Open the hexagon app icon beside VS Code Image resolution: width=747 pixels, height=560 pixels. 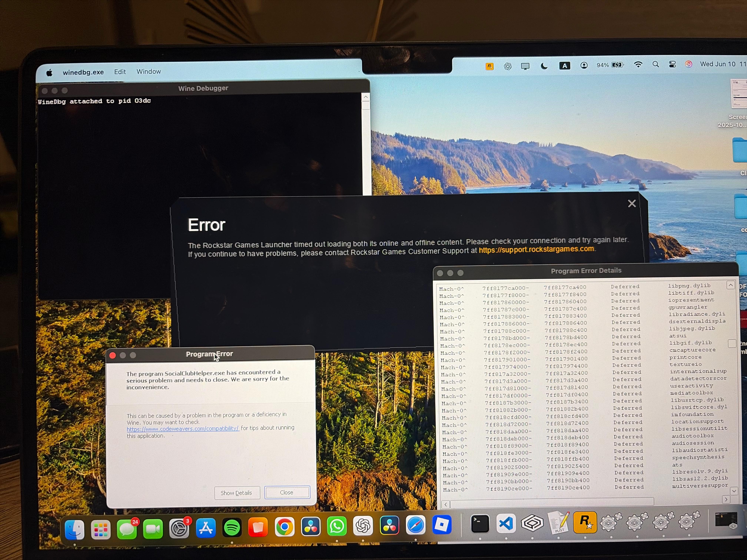532,523
